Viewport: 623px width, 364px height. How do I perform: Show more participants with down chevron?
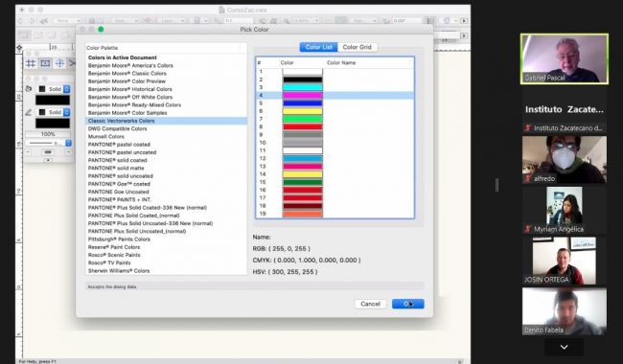(x=564, y=347)
